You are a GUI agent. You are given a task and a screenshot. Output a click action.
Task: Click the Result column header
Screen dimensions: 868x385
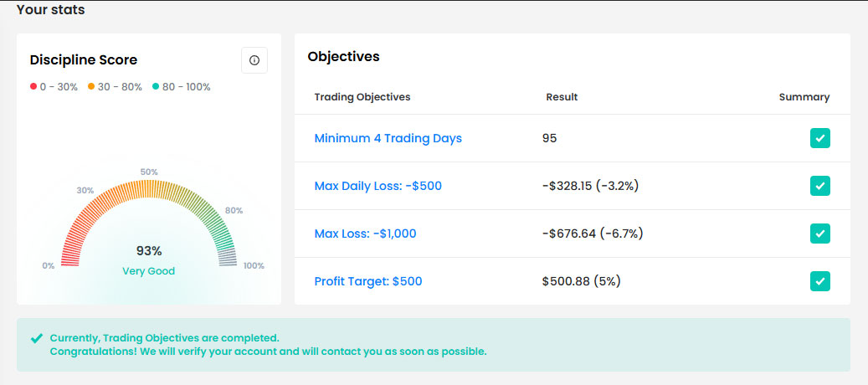[562, 97]
